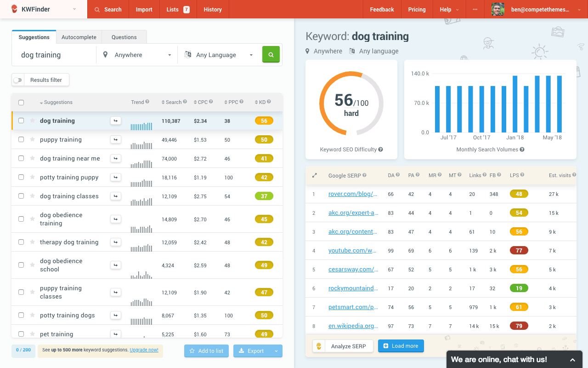
Task: Expand the Any Language dropdown
Action: (219, 55)
